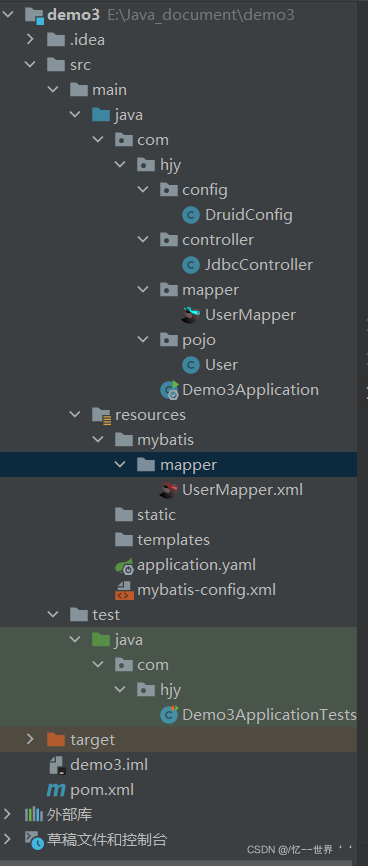Image resolution: width=368 pixels, height=866 pixels.
Task: Click the Demo3Application Spring Boot icon
Action: coord(169,390)
